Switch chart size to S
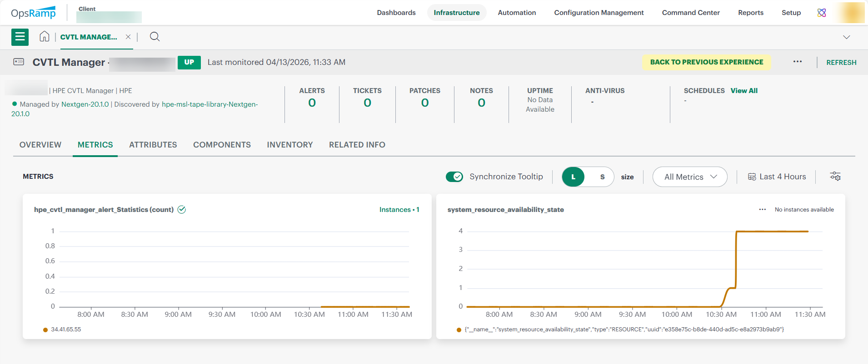 pos(602,177)
